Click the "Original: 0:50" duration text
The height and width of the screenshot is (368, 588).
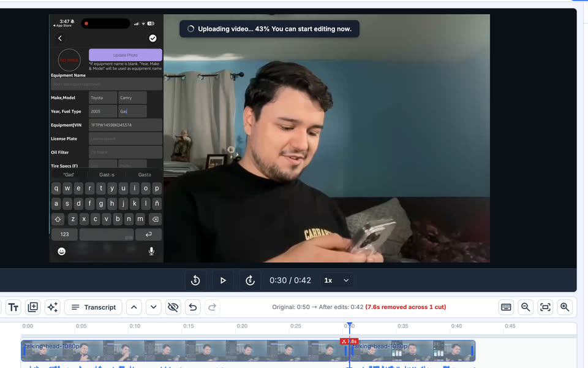291,307
